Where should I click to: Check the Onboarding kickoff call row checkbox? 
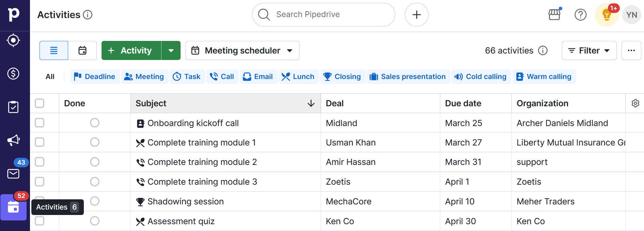coord(40,123)
